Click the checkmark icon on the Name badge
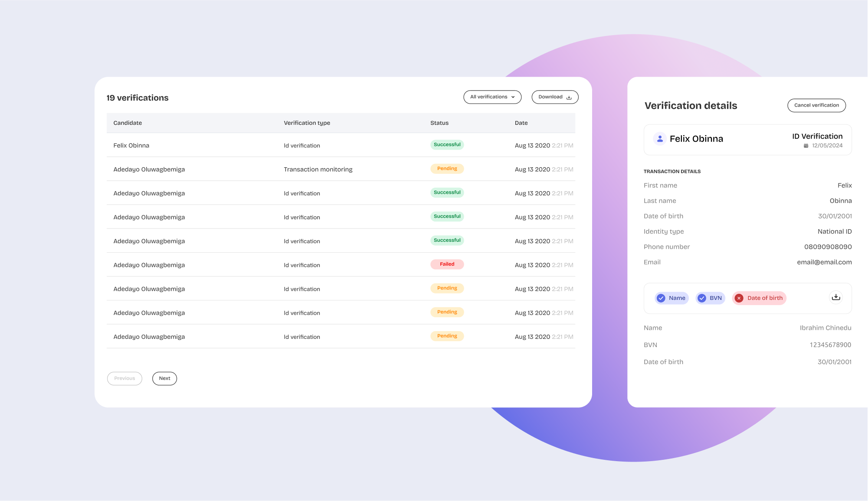Image resolution: width=868 pixels, height=501 pixels. click(x=661, y=298)
